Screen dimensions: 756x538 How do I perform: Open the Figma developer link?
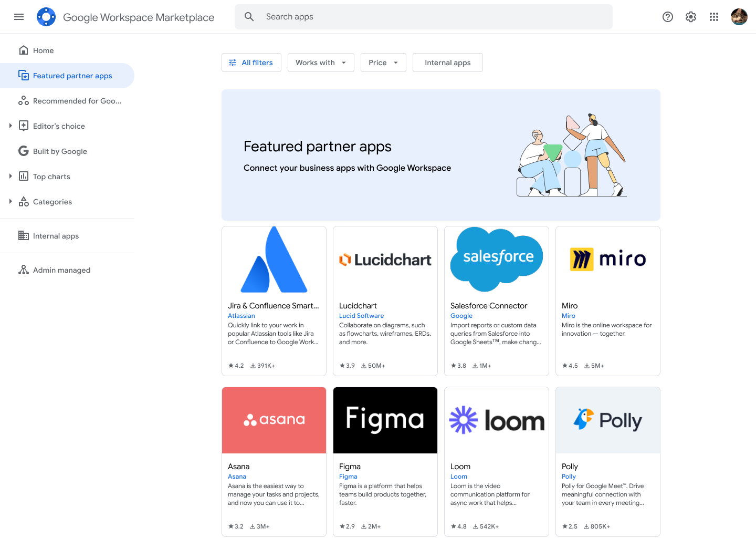pyautogui.click(x=348, y=477)
